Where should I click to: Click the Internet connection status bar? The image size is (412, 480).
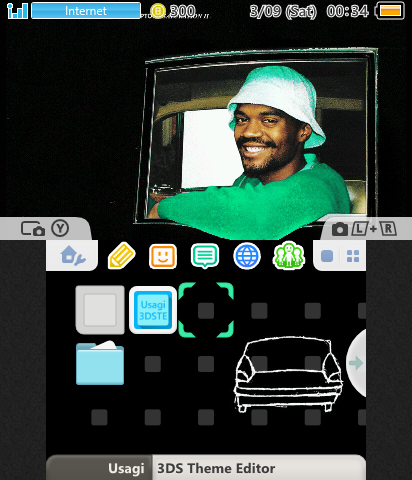[86, 11]
